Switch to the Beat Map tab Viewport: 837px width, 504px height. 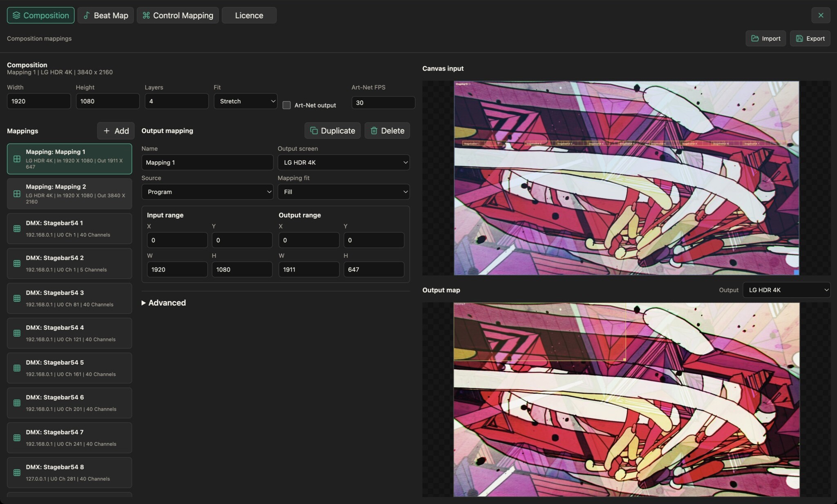click(105, 16)
